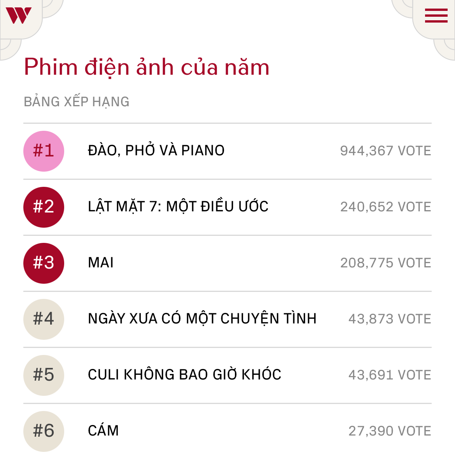
Task: Click the beige #5 rank badge
Action: pyautogui.click(x=44, y=375)
